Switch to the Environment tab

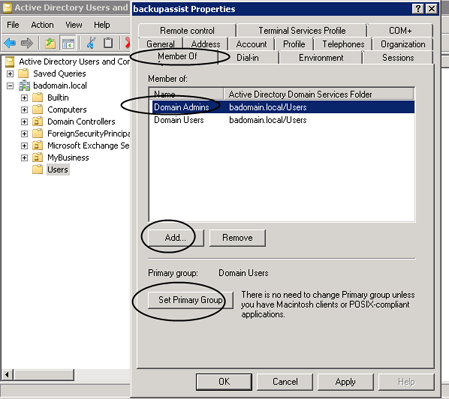(x=321, y=58)
